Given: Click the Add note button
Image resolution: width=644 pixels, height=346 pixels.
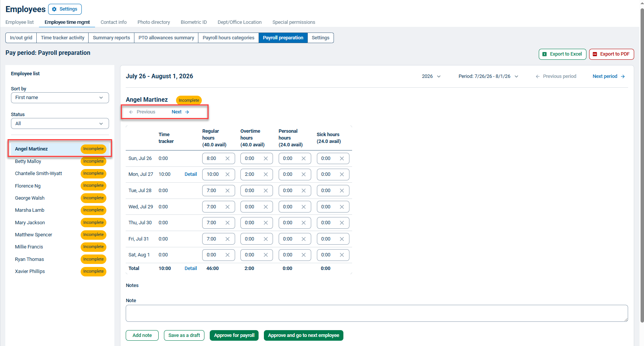Looking at the screenshot, I should pyautogui.click(x=142, y=335).
